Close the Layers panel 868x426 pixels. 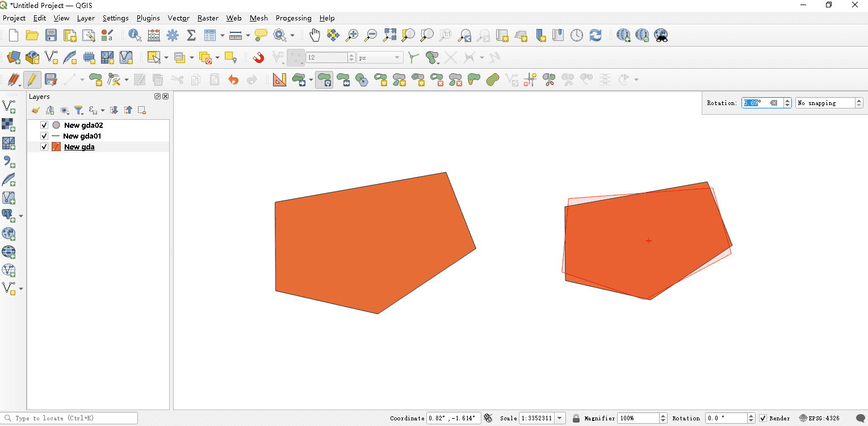click(166, 97)
